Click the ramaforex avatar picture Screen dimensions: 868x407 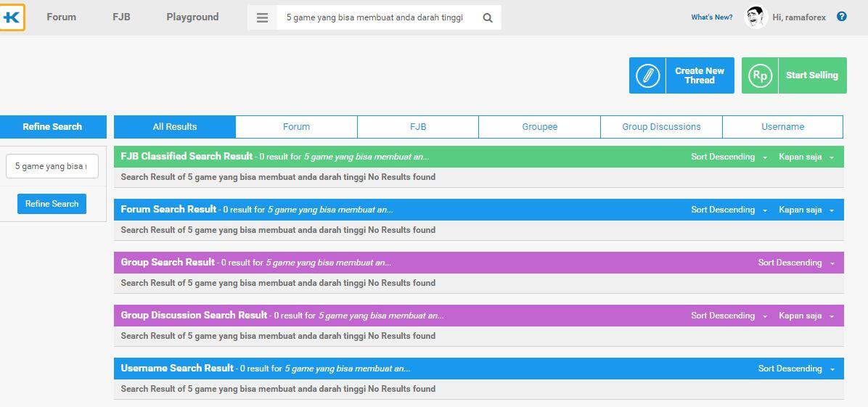point(756,17)
